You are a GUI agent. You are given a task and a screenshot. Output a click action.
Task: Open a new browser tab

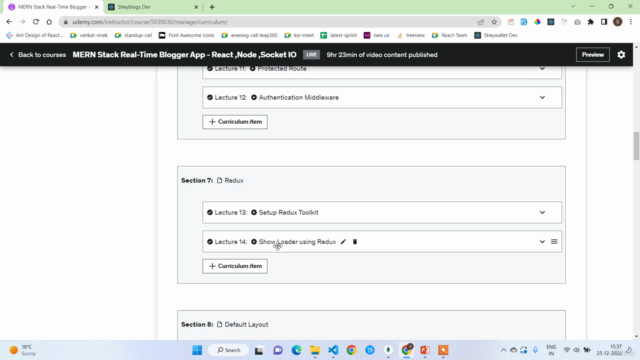pyautogui.click(x=212, y=7)
